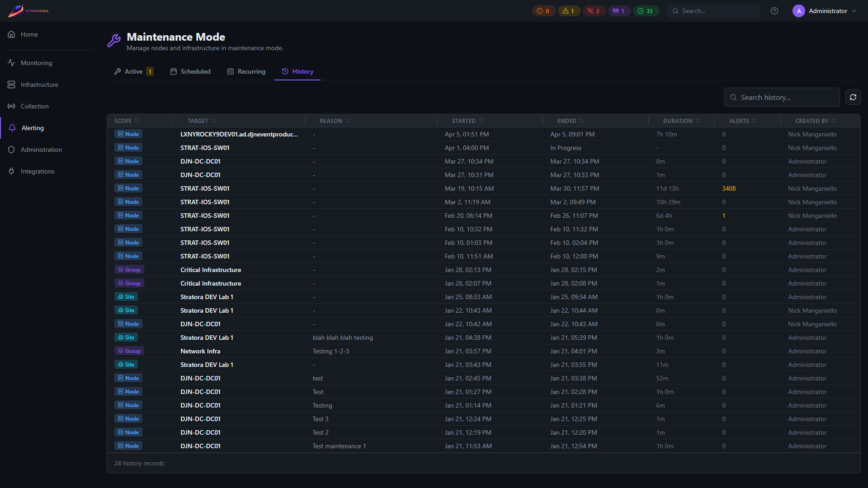Image resolution: width=868 pixels, height=488 pixels.
Task: Click '24 history records' footer text
Action: pyautogui.click(x=139, y=463)
